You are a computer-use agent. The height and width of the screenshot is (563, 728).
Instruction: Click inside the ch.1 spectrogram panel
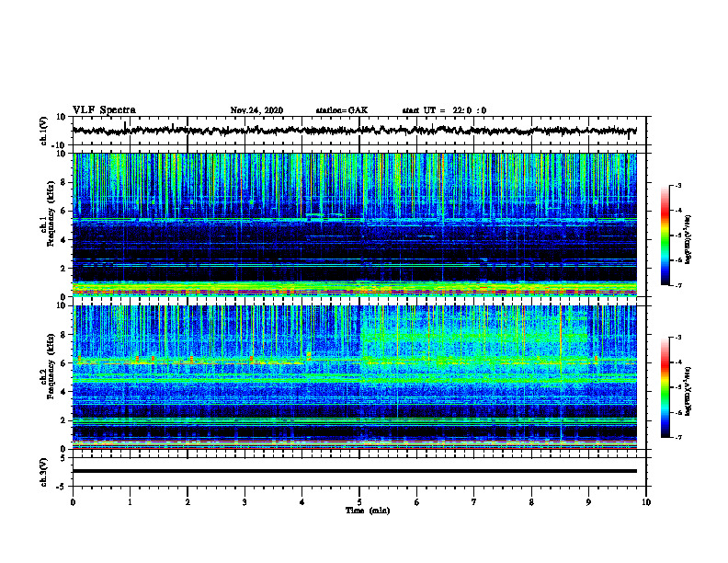tap(354, 224)
